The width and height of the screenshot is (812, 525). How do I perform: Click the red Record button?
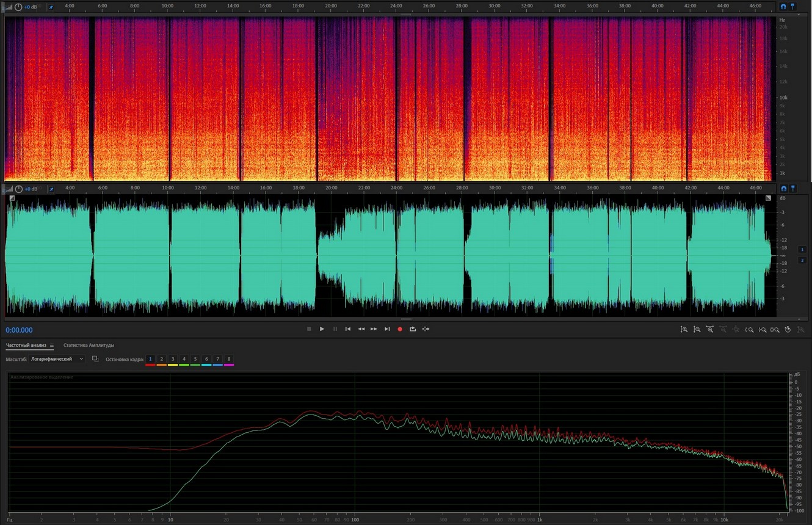tap(400, 329)
